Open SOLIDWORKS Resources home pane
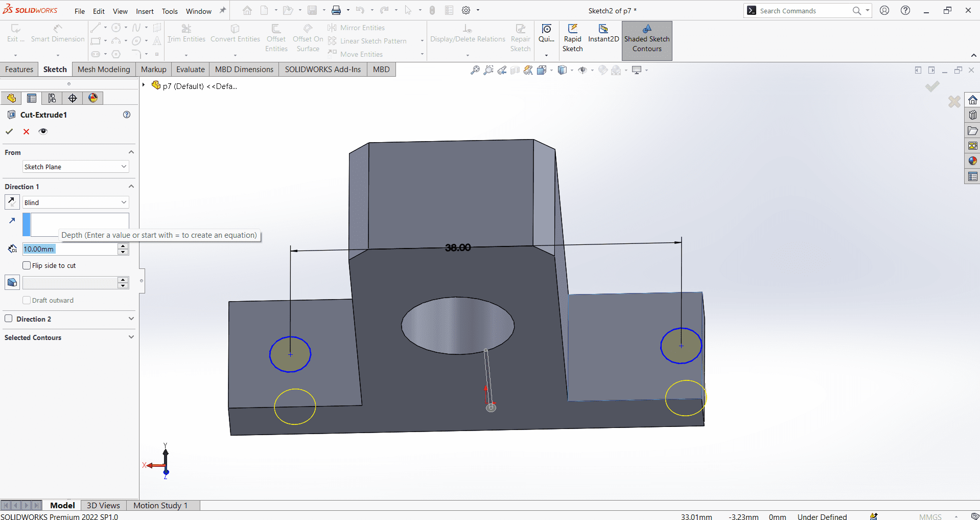Viewport: 980px width, 520px height. tap(972, 100)
